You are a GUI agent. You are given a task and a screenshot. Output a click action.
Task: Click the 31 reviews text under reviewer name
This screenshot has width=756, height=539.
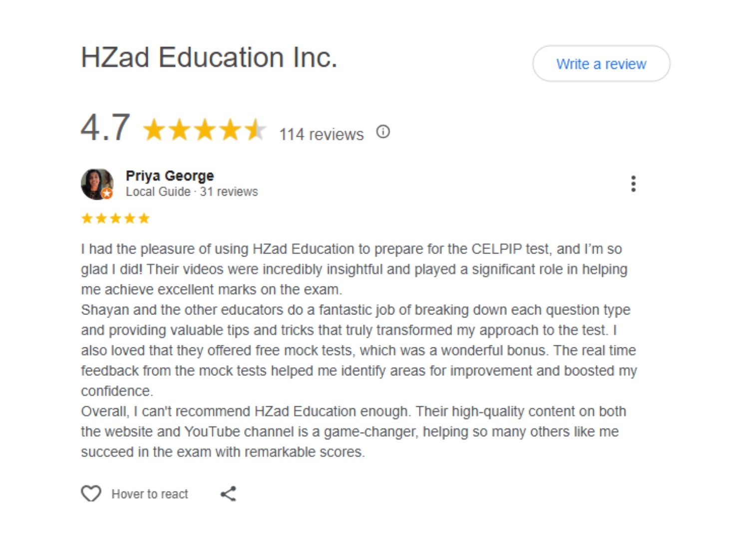tap(229, 192)
